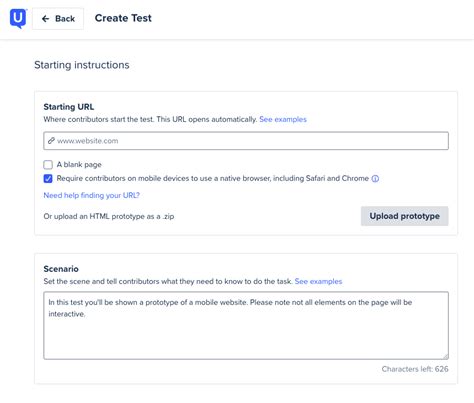Click the Starting instructions heading
Image resolution: width=474 pixels, height=403 pixels.
[82, 65]
